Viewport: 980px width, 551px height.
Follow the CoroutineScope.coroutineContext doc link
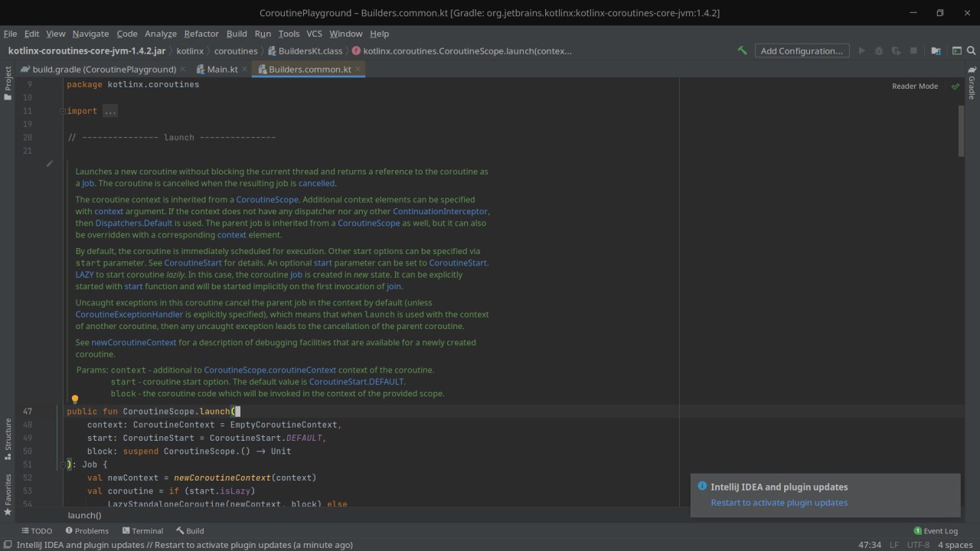pyautogui.click(x=269, y=370)
